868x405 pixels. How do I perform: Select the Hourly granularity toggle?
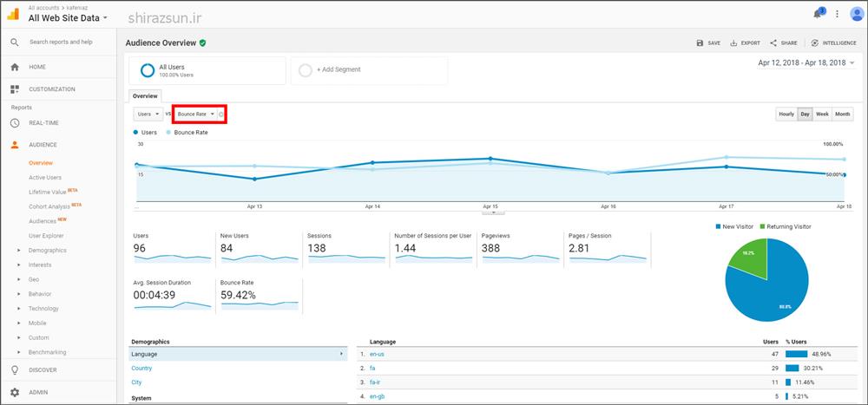[x=786, y=114]
